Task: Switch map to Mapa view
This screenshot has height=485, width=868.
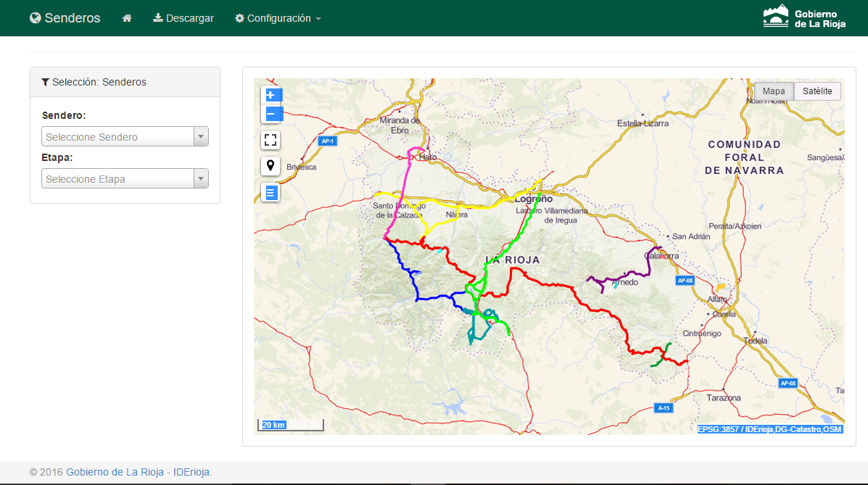Action: [x=774, y=91]
